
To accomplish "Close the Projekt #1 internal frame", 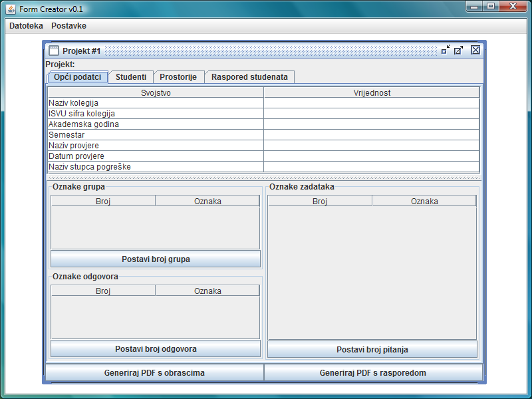I will pos(475,50).
